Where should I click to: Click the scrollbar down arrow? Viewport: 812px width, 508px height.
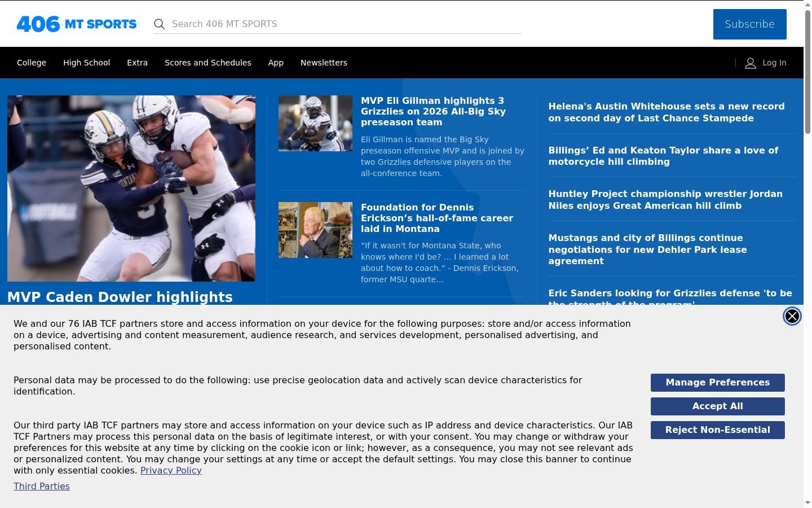click(x=807, y=503)
